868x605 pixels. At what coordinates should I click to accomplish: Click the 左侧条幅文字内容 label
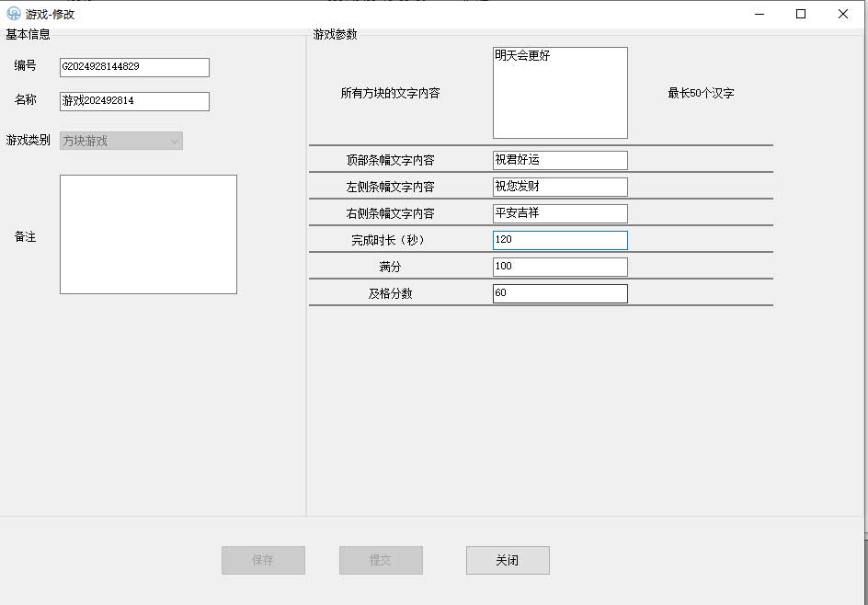click(390, 187)
